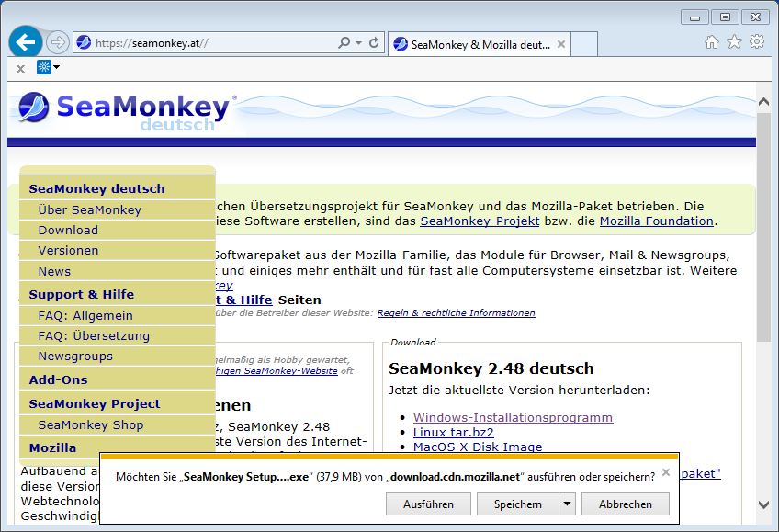Minimize the browser window
The image size is (779, 532).
tap(694, 17)
